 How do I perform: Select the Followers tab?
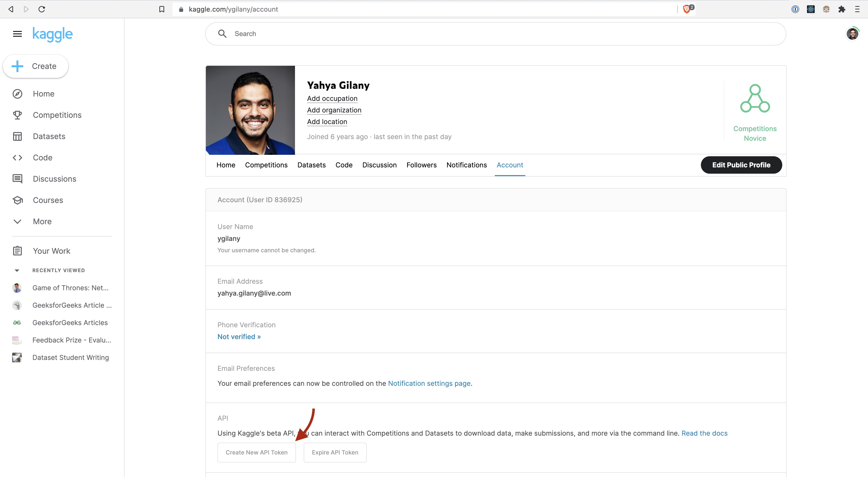point(422,164)
